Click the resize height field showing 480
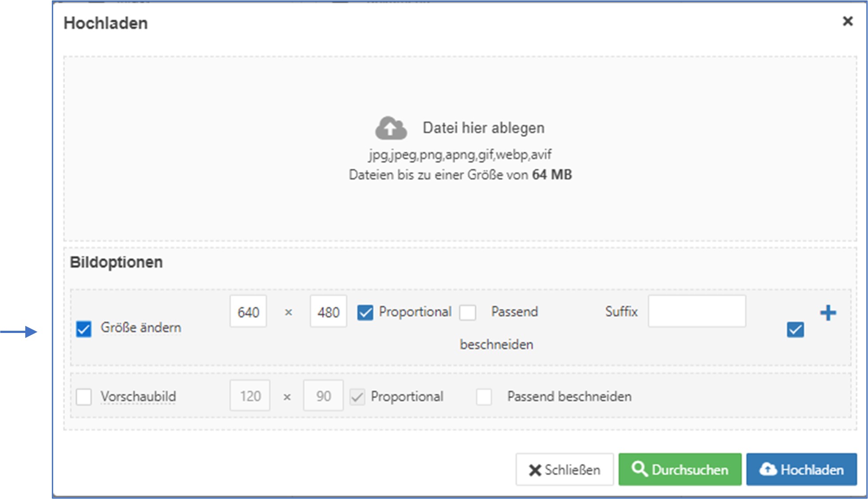This screenshot has width=868, height=499. (x=328, y=312)
